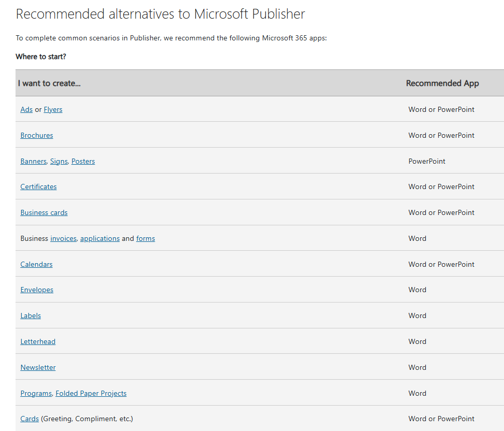Click 'Word or PowerPoint' in Cards row
The height and width of the screenshot is (431, 504).
click(441, 419)
